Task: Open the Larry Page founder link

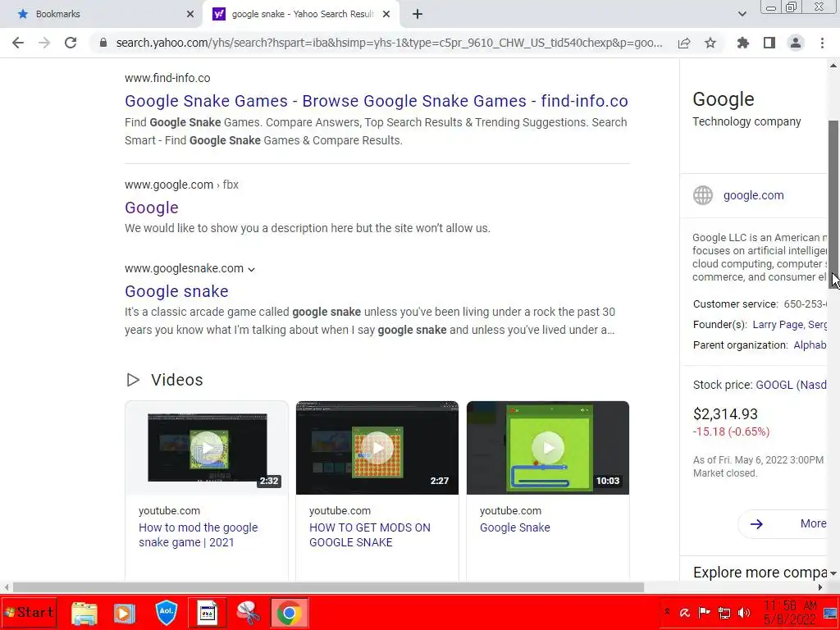Action: pyautogui.click(x=778, y=325)
